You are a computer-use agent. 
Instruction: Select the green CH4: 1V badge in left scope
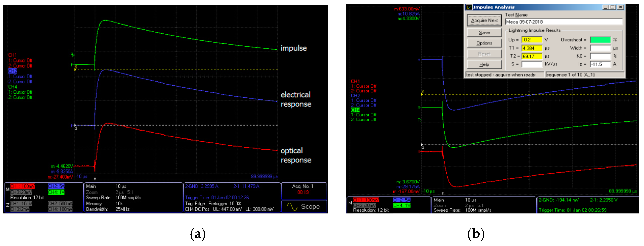click(x=56, y=192)
